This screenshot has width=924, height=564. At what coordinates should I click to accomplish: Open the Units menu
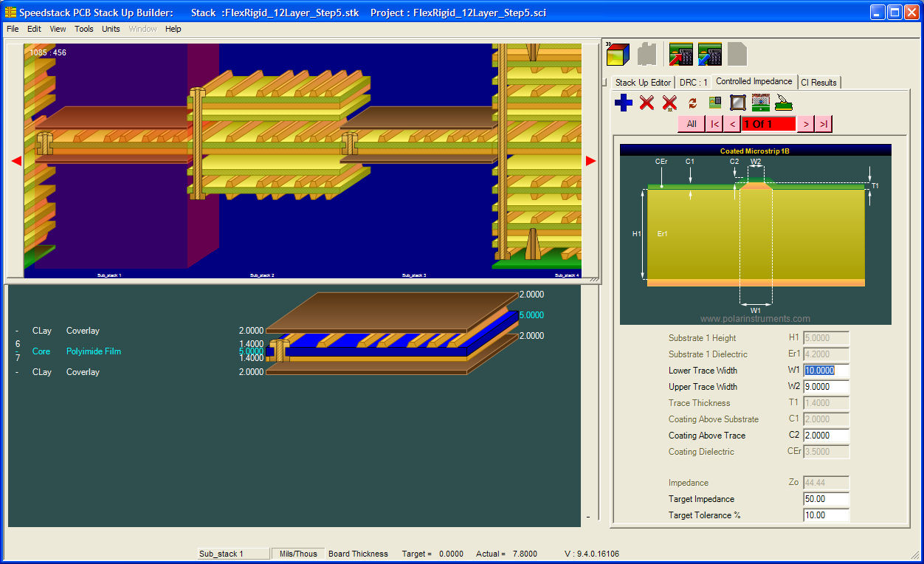[111, 29]
